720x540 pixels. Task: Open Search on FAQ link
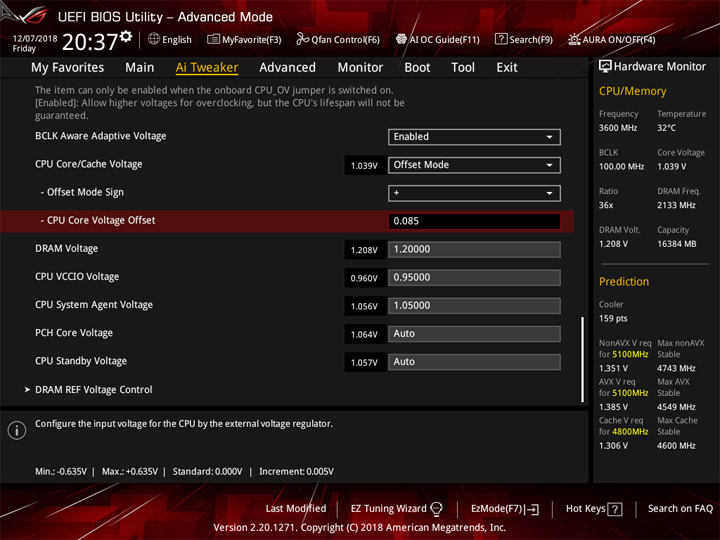click(680, 508)
